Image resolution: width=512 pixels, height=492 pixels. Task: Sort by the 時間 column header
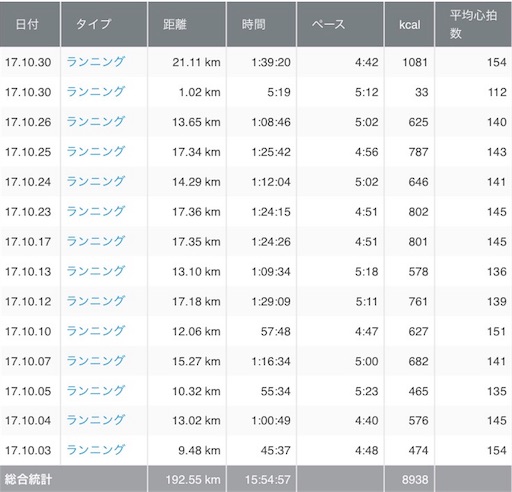254,24
